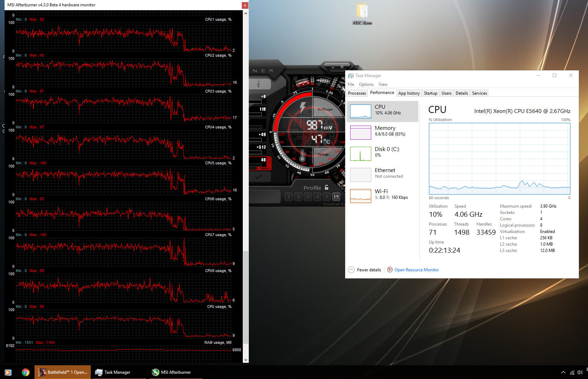Screen dimensions: 588x379
Task: Open the NGC Rom desktop folder
Action: [x=362, y=14]
